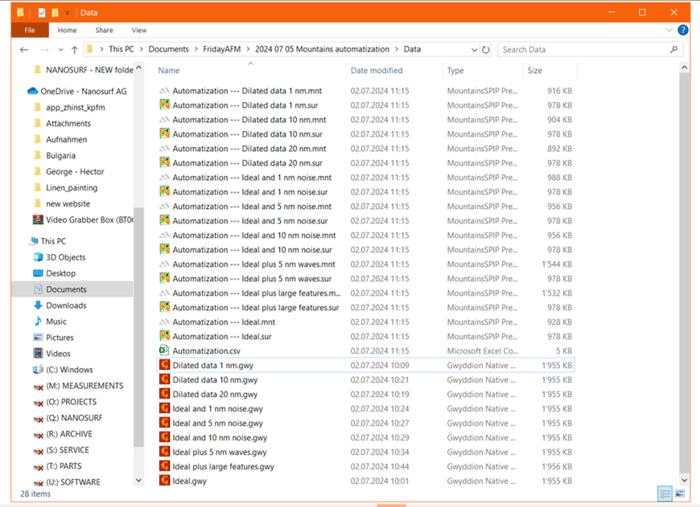Image resolution: width=700 pixels, height=507 pixels.
Task: Open the File menu
Action: pos(29,30)
